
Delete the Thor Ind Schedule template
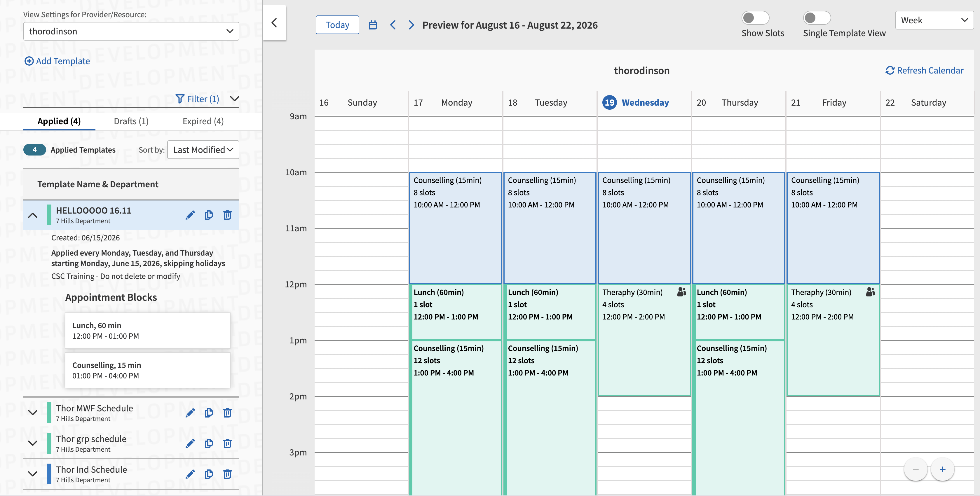(x=228, y=474)
